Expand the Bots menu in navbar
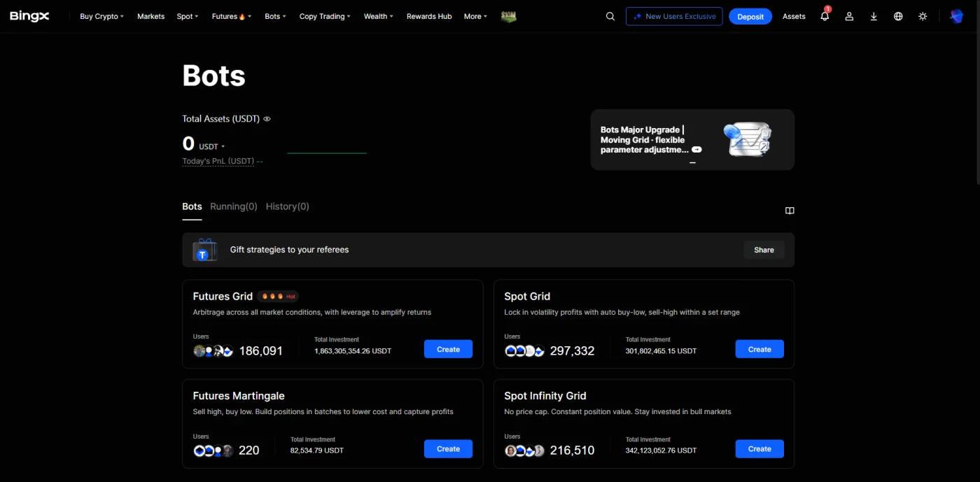Screen dimensions: 980x482 point(275,16)
